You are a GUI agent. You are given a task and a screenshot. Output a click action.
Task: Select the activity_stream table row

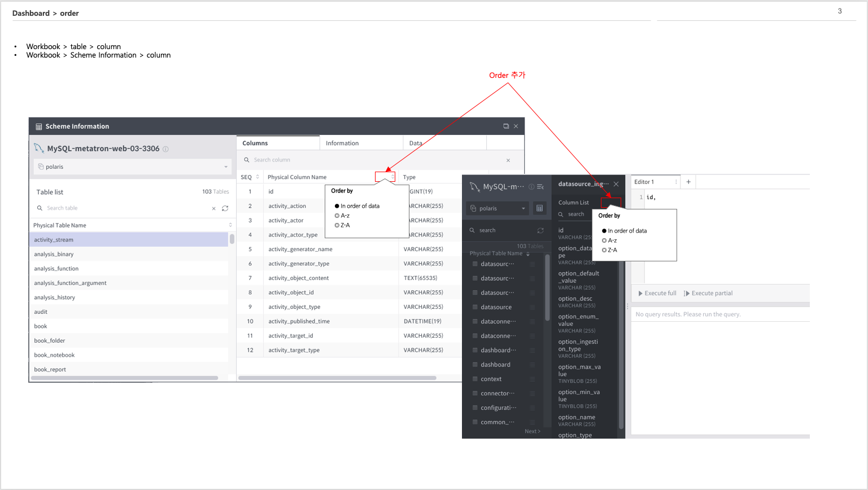(x=129, y=240)
